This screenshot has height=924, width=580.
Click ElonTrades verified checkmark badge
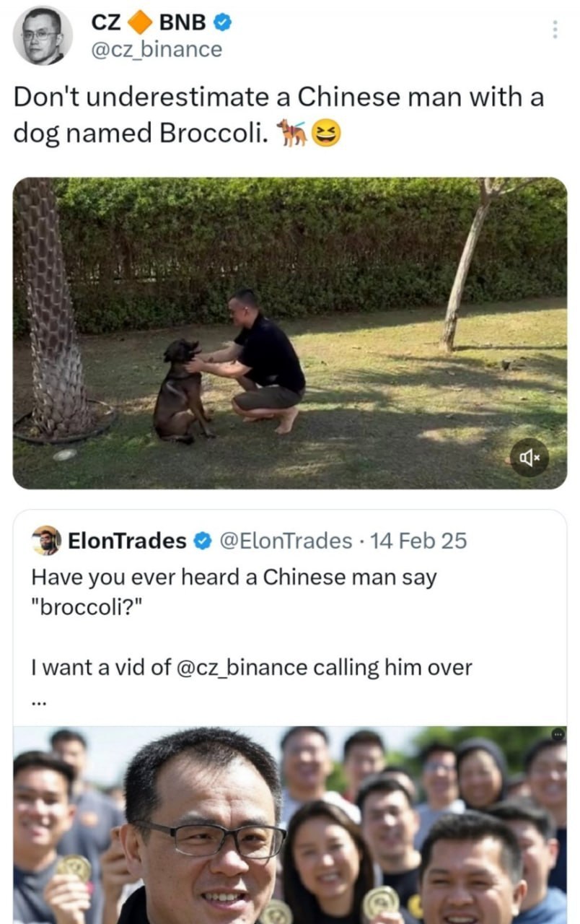(203, 540)
